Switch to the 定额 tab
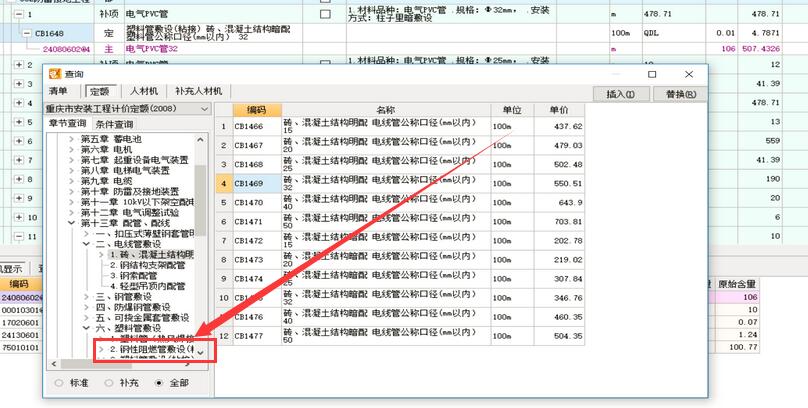Screen dimensions: 808x408 click(100, 92)
